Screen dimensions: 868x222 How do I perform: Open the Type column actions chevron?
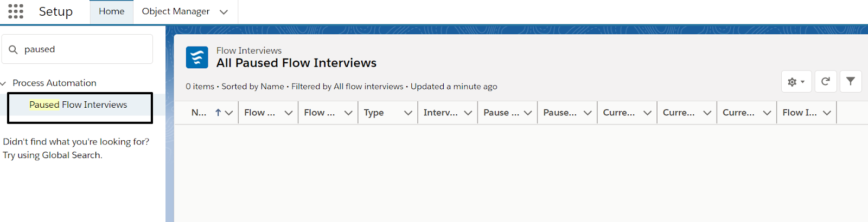[x=408, y=113]
